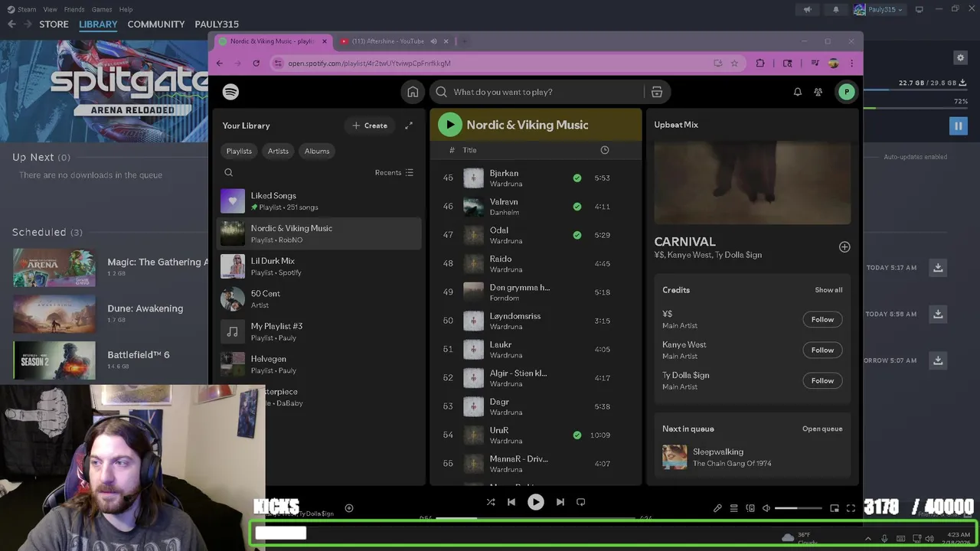
Task: Bookmark the page with the star icon
Action: tap(734, 64)
